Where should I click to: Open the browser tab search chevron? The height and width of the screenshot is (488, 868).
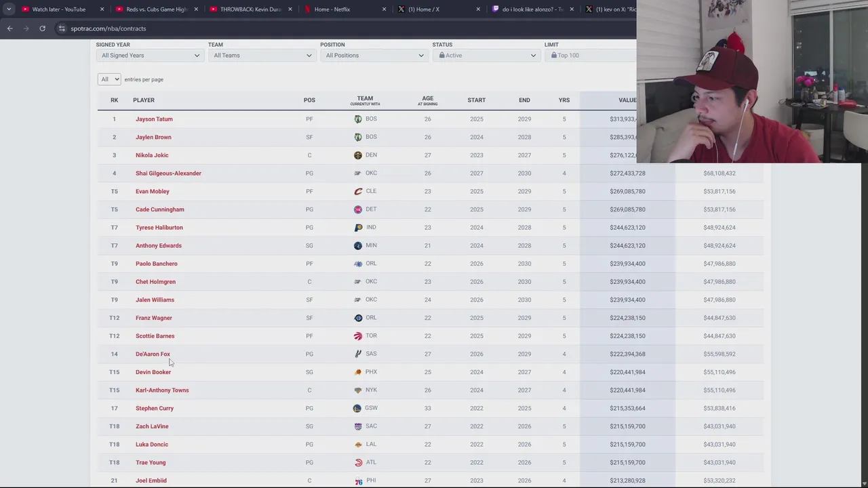[9, 9]
